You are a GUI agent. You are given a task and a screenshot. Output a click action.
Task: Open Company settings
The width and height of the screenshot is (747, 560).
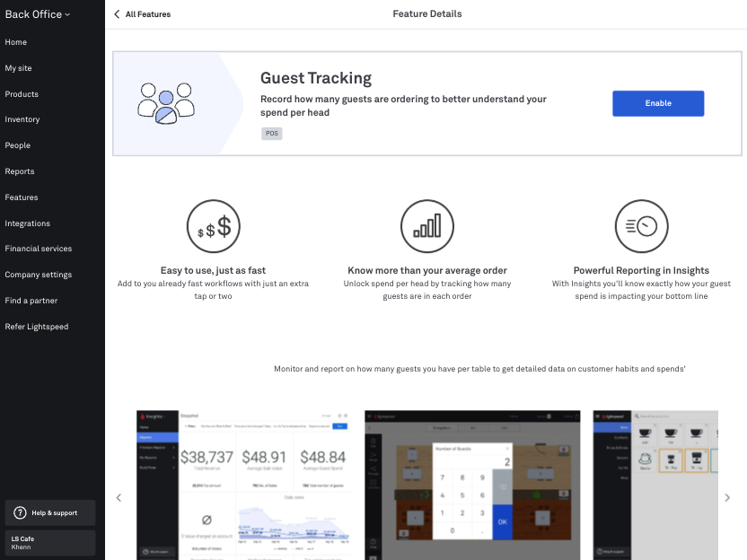coord(38,275)
